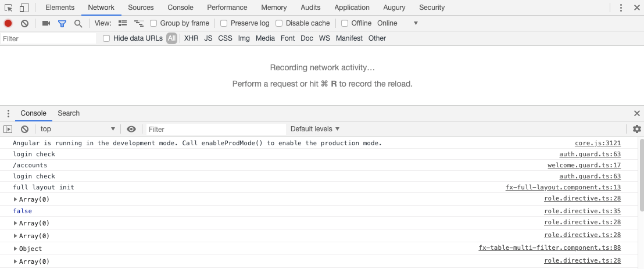This screenshot has height=269, width=644.
Task: Open the console settings gear
Action: click(x=636, y=129)
